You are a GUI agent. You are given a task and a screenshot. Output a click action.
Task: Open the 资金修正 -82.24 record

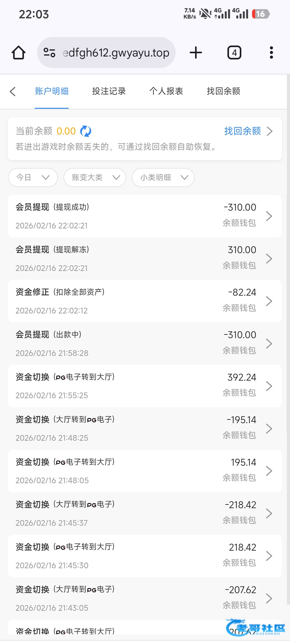coord(145,301)
